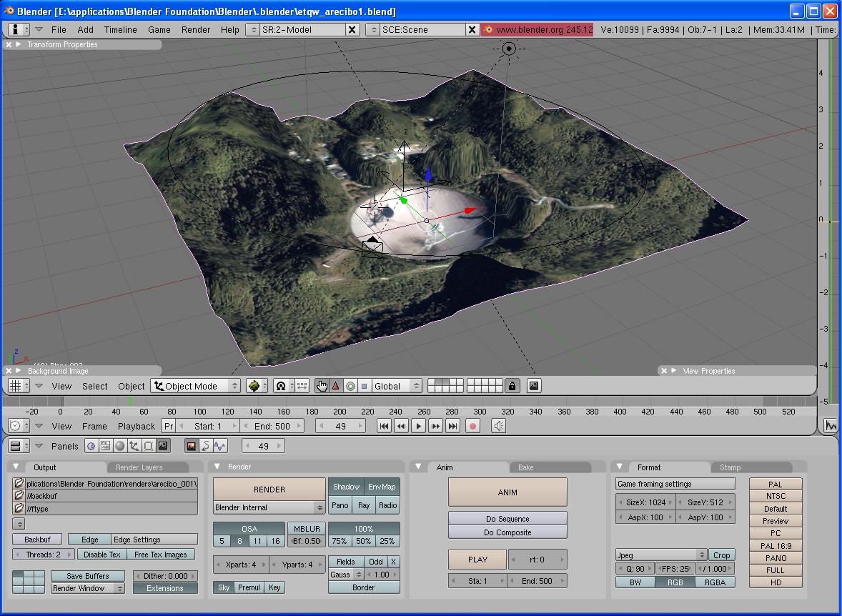Open the Render menu in the top bar
The width and height of the screenshot is (842, 616).
click(x=196, y=29)
